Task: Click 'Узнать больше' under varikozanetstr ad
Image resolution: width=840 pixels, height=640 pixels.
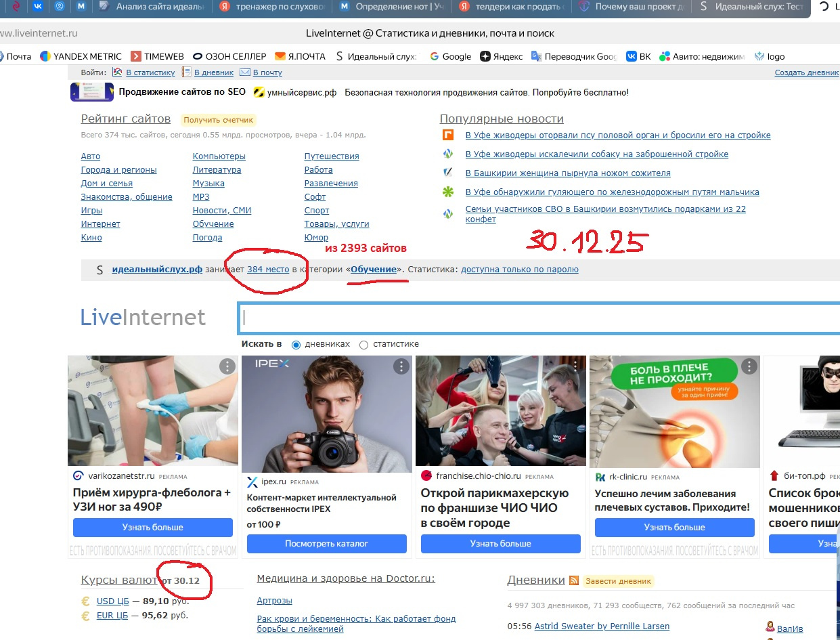Action: click(153, 528)
